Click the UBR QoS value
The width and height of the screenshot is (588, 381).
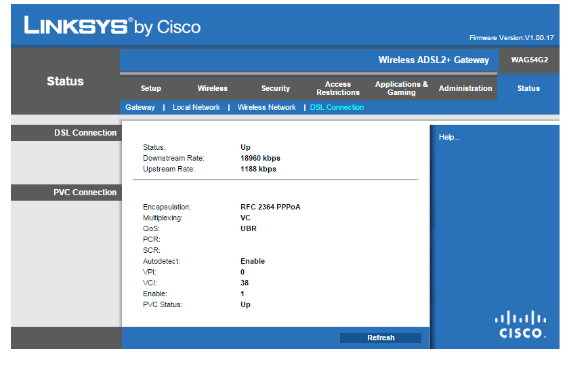tap(249, 229)
